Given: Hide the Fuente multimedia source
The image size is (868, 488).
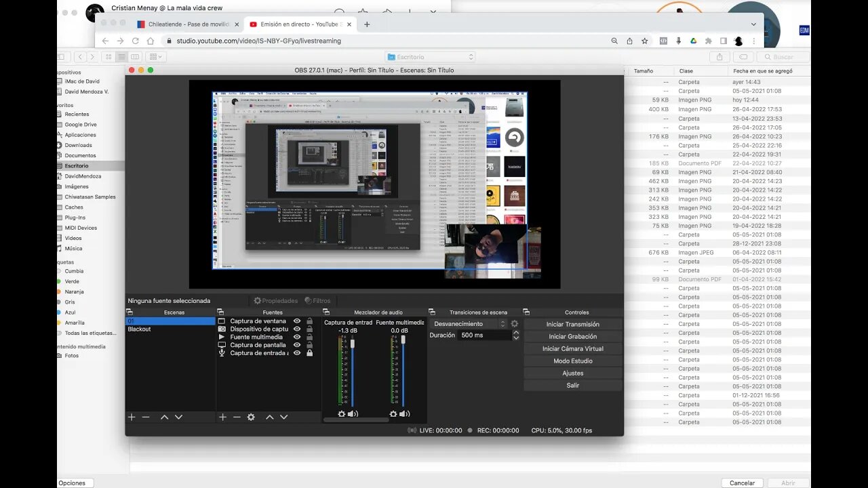Looking at the screenshot, I should 296,337.
